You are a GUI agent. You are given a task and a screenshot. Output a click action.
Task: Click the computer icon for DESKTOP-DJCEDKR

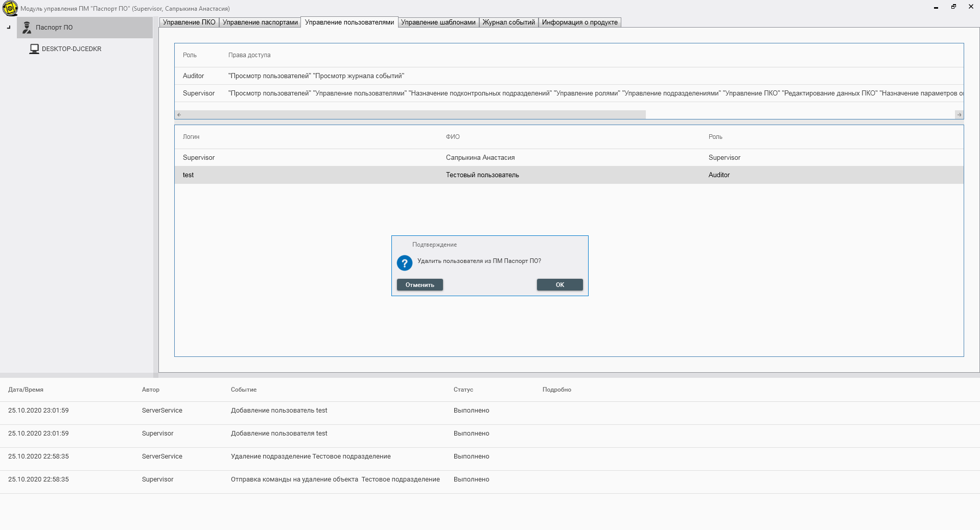(x=34, y=49)
